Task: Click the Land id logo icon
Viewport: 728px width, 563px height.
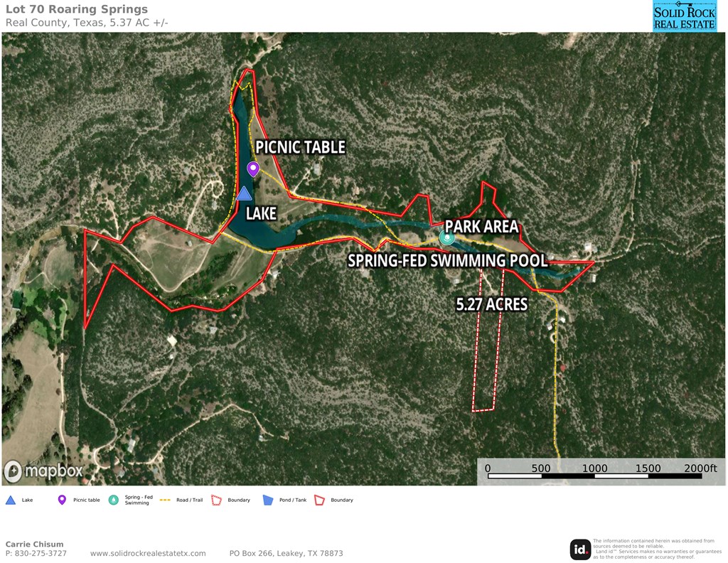Action: 580,549
